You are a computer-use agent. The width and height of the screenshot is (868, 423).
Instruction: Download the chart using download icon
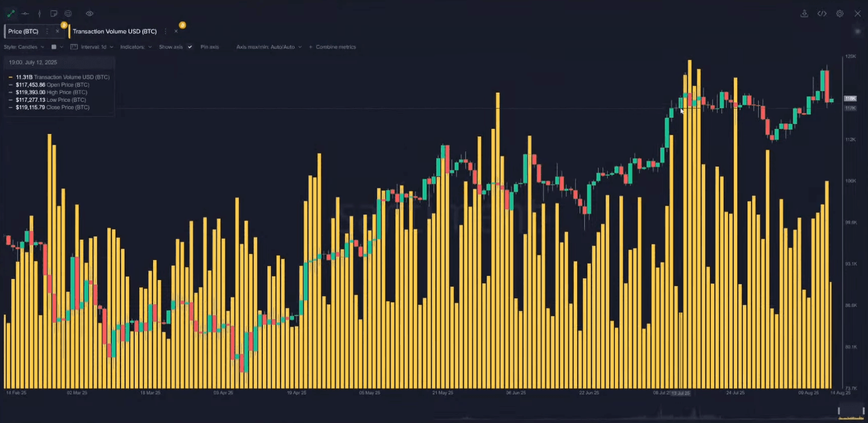tap(804, 14)
